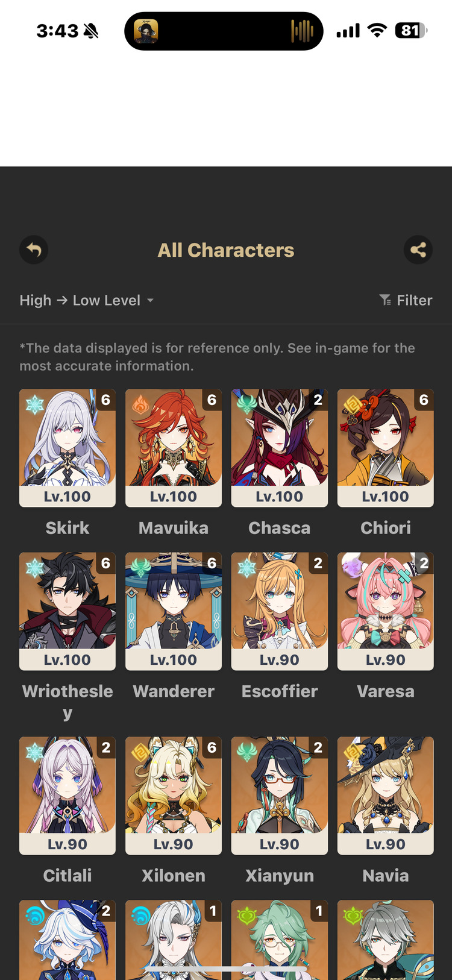This screenshot has height=980, width=452.
Task: Open the Filter option
Action: coord(406,300)
